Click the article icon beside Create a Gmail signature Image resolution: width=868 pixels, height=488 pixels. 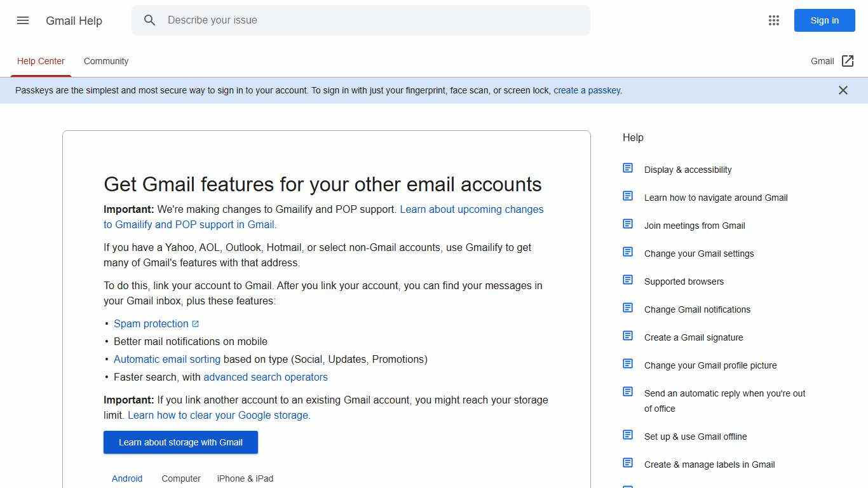tap(628, 335)
